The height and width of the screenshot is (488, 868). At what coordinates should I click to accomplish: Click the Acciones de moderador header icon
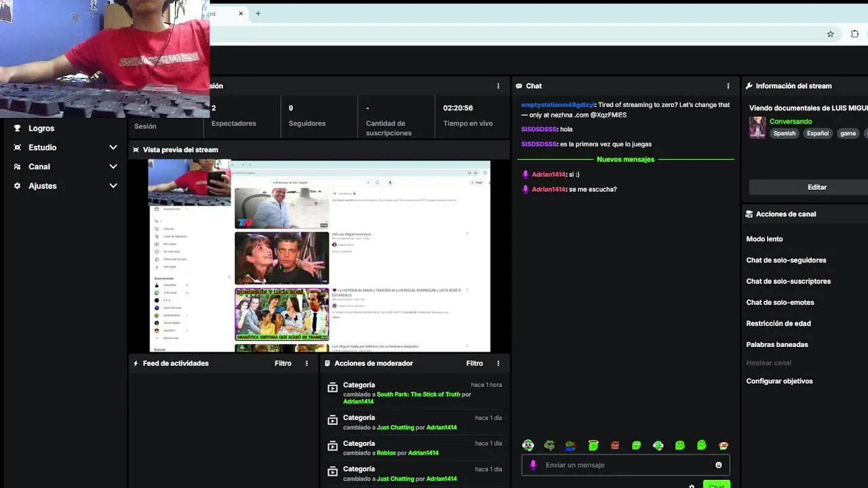[x=328, y=363]
